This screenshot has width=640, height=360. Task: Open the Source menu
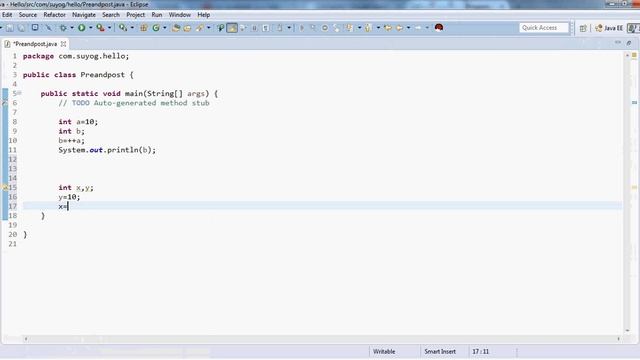pyautogui.click(x=28, y=15)
